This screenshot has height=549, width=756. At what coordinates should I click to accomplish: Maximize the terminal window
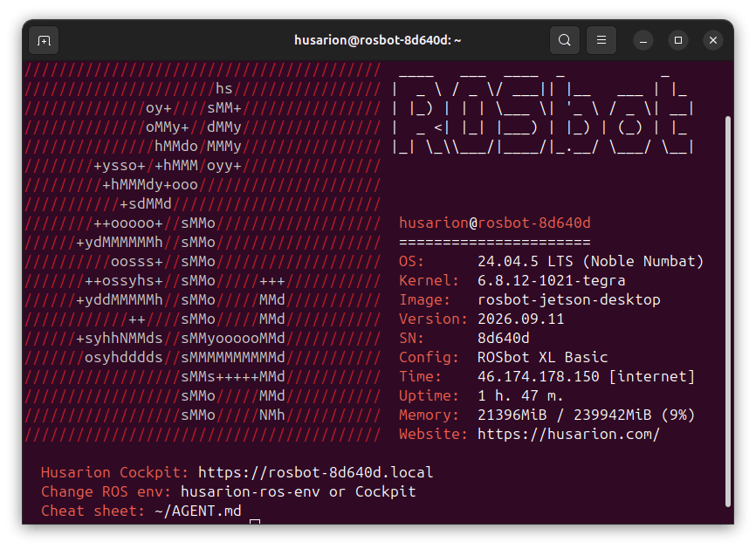tap(678, 40)
